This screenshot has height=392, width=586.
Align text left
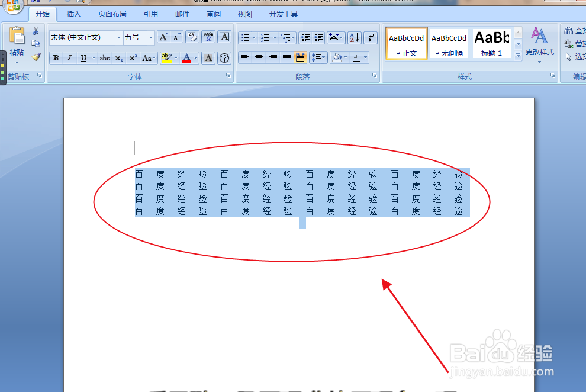245,57
